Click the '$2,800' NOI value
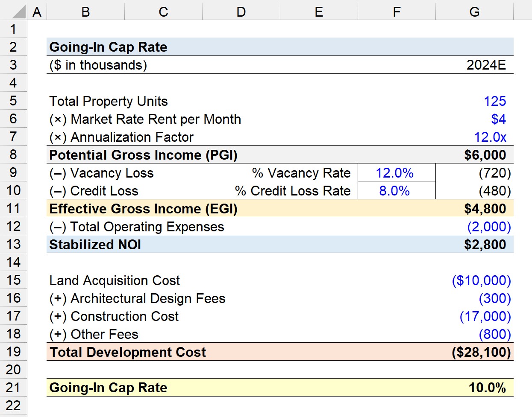 click(x=485, y=245)
